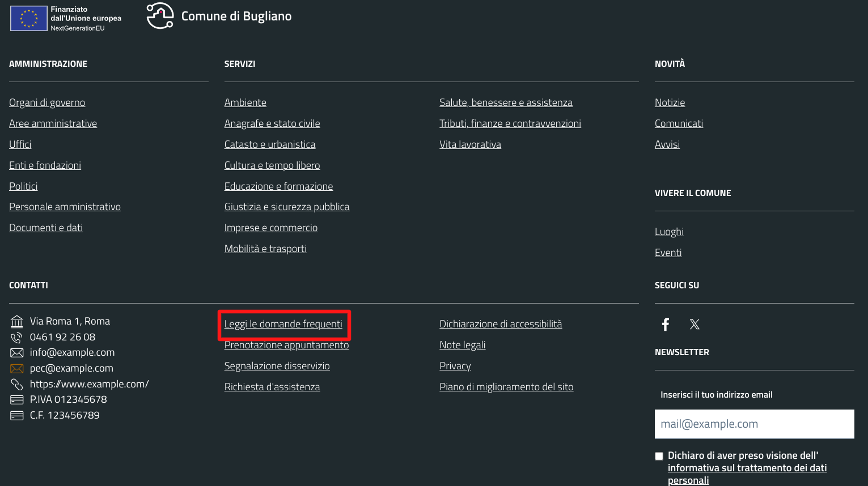868x486 pixels.
Task: Open Anagrafe e stato civile services
Action: point(272,123)
